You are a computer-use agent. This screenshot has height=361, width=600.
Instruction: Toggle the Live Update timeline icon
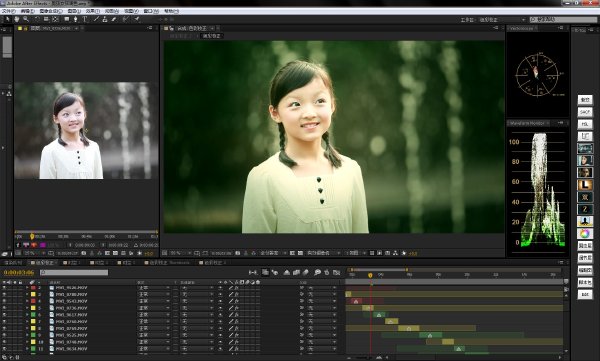coord(265,272)
